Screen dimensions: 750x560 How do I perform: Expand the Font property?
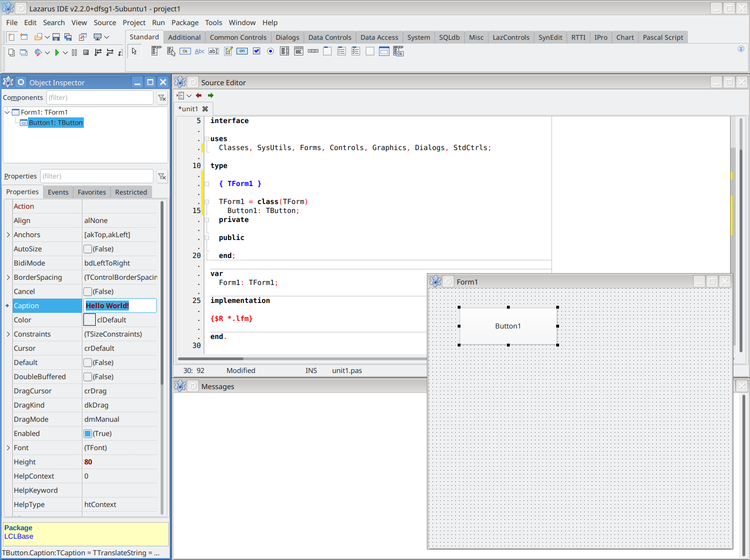[x=8, y=448]
